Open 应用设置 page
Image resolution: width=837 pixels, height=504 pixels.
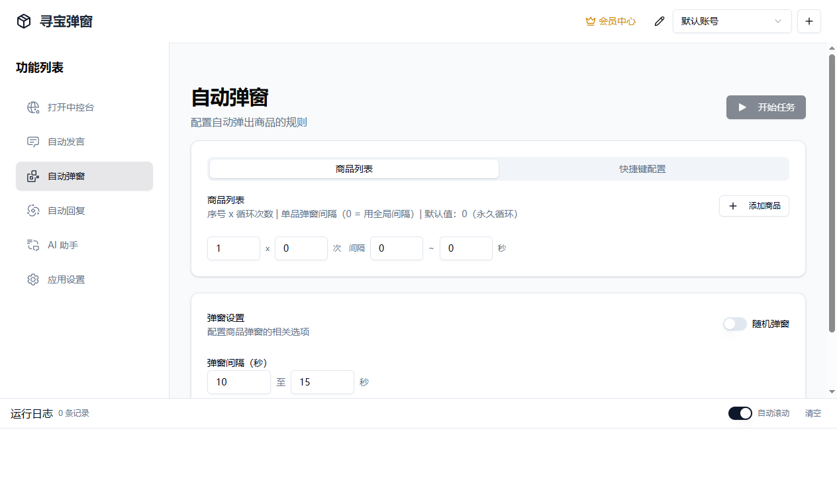tap(84, 279)
